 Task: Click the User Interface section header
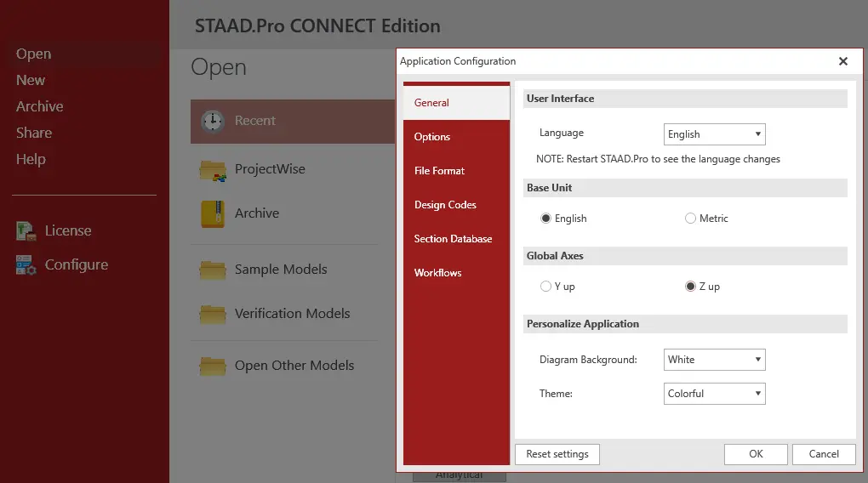click(685, 99)
